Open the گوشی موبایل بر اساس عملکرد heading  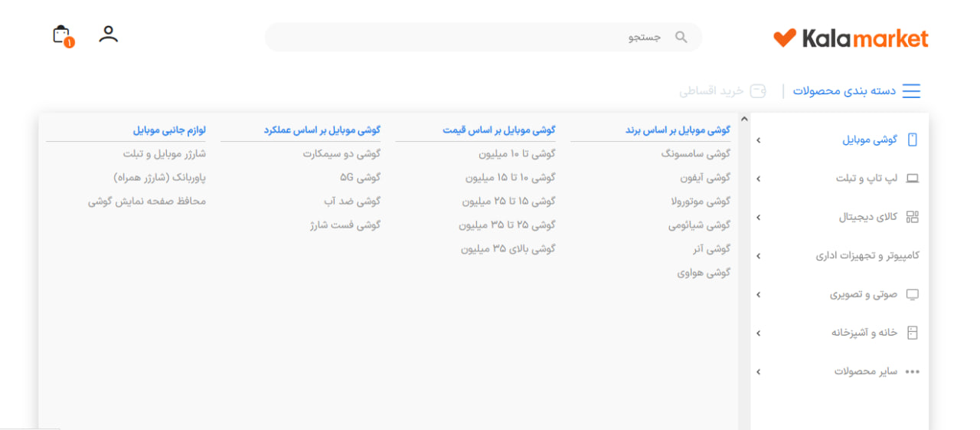322,130
